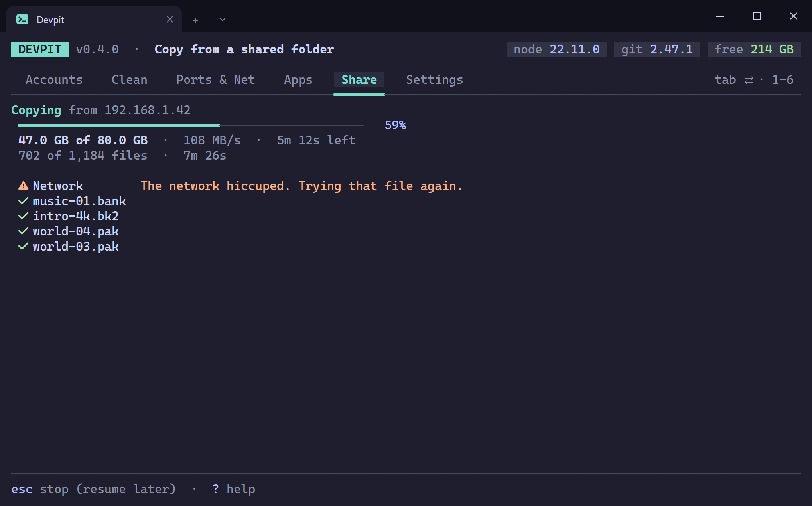Select the Apps tab

pos(298,79)
